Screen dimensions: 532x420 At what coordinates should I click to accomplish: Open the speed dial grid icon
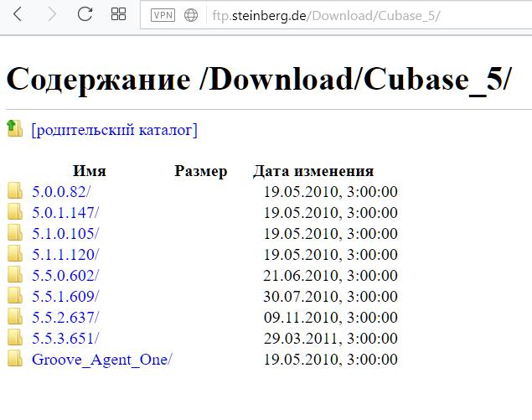118,14
